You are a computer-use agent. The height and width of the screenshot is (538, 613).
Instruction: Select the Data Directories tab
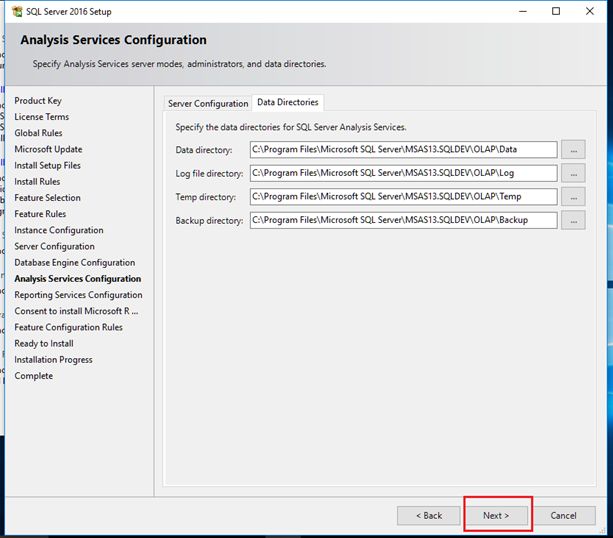[x=287, y=102]
